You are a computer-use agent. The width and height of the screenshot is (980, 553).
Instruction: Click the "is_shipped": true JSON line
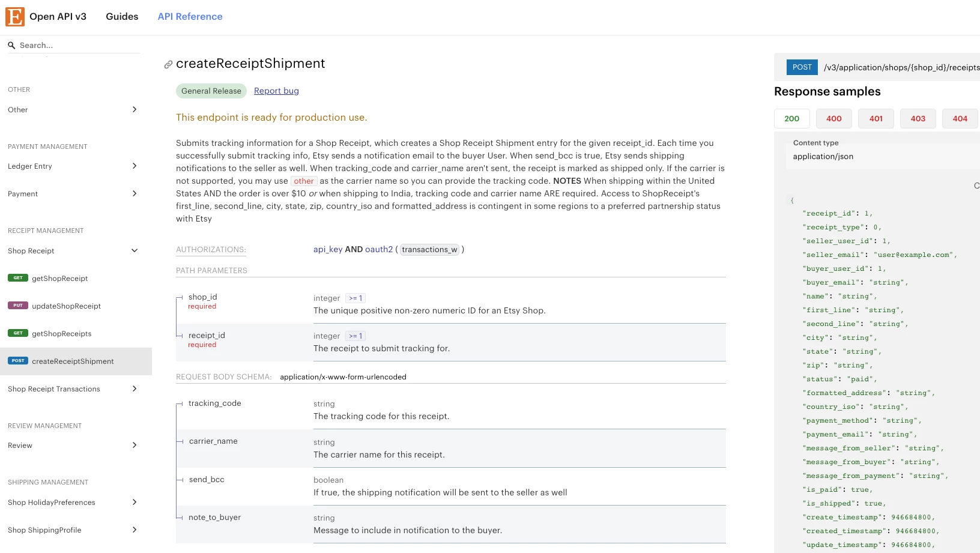click(x=844, y=503)
